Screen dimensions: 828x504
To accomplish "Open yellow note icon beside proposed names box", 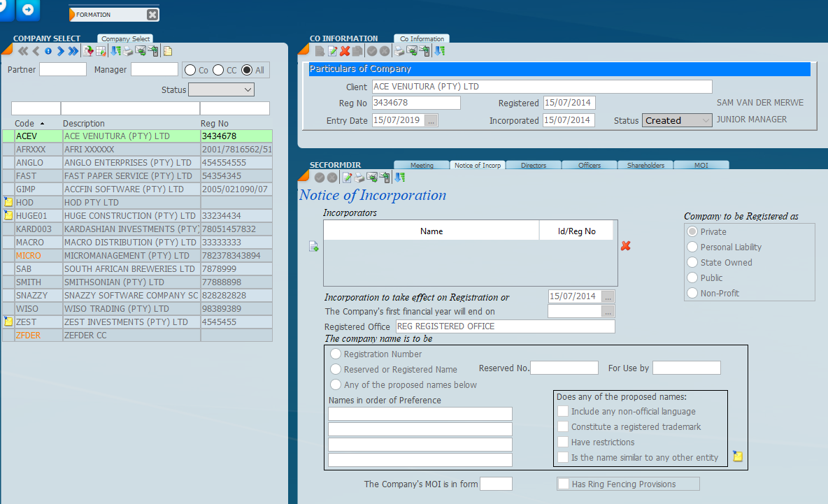I will pos(738,457).
